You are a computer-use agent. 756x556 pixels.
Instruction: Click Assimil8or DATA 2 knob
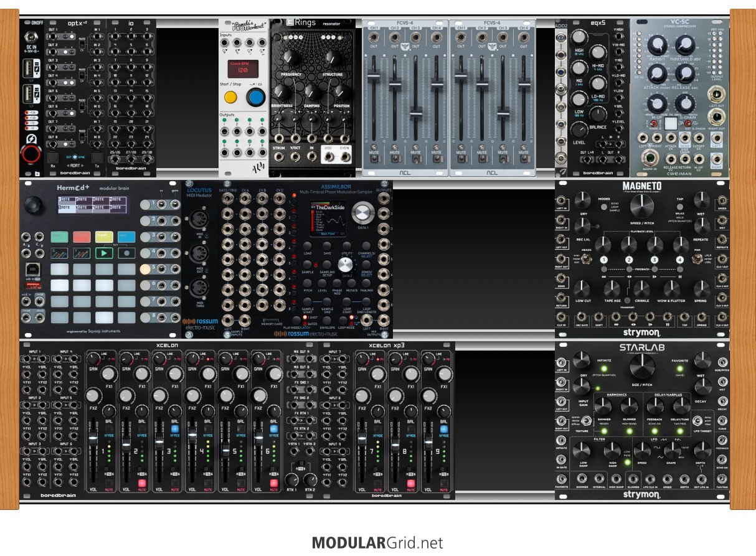point(346,265)
